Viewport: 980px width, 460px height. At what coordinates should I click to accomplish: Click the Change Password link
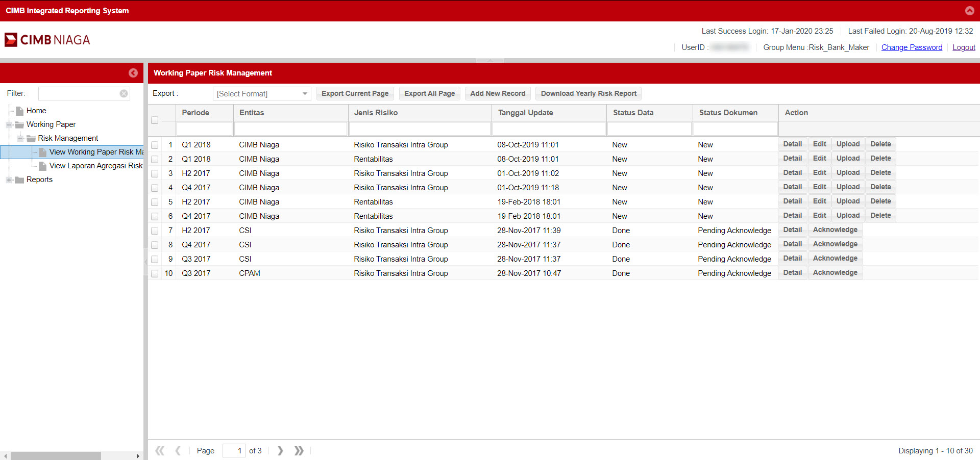(912, 47)
